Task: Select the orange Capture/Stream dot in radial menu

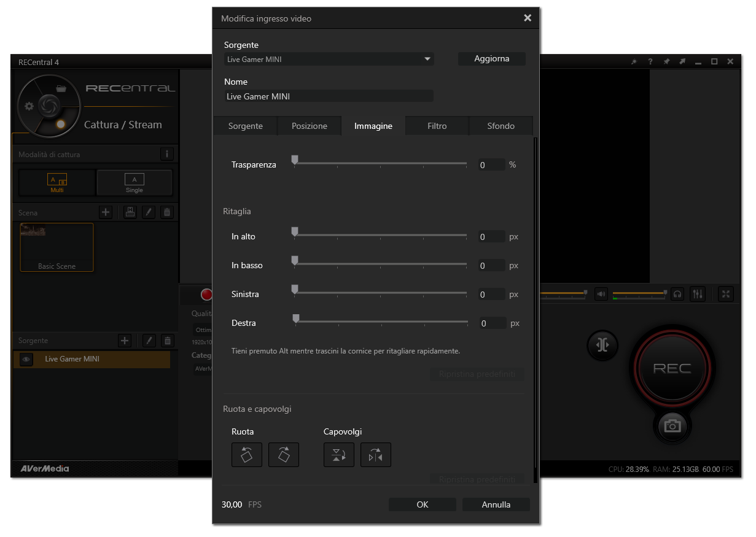Action: point(60,124)
